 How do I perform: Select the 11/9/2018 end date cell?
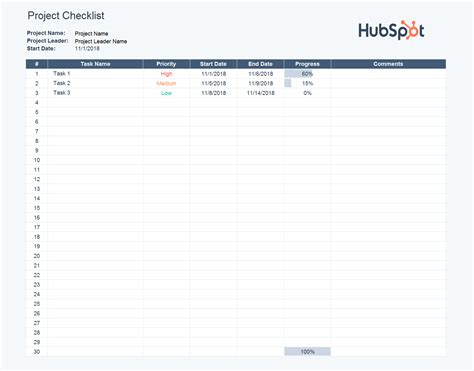coord(260,83)
